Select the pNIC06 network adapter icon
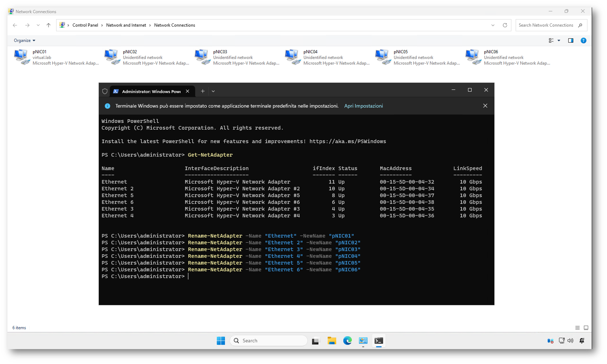This screenshot has height=364, width=607. pyautogui.click(x=473, y=57)
